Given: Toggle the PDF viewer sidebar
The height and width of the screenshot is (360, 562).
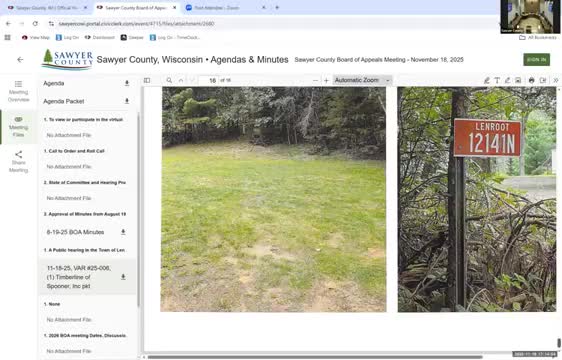Looking at the screenshot, I should coord(147,80).
